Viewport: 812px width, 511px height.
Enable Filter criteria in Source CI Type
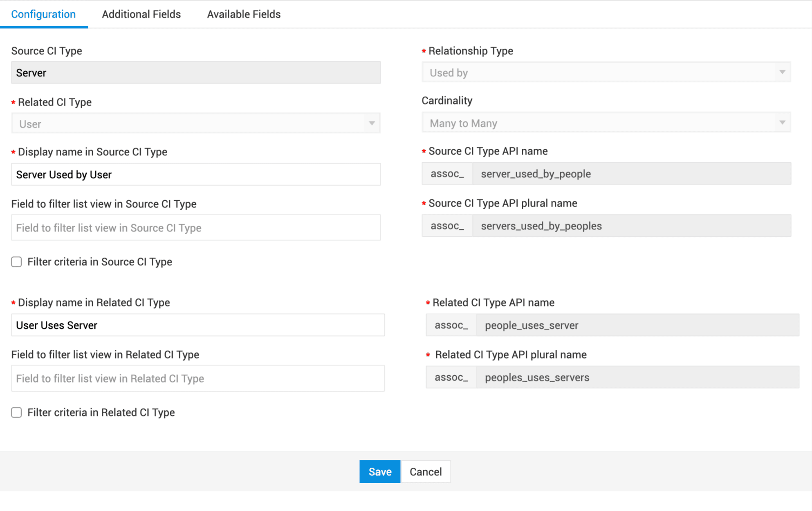coord(17,262)
